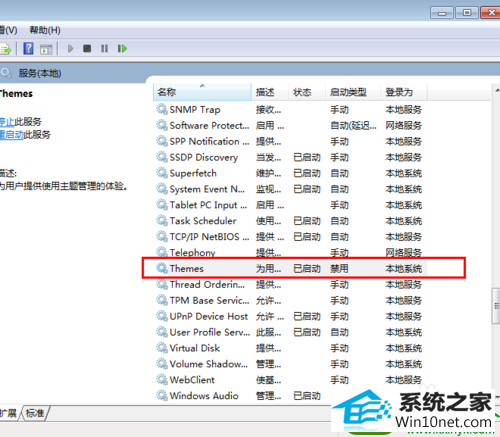Click the Export List toolbar icon
Screen dimensions: 500x437
[x=5, y=49]
